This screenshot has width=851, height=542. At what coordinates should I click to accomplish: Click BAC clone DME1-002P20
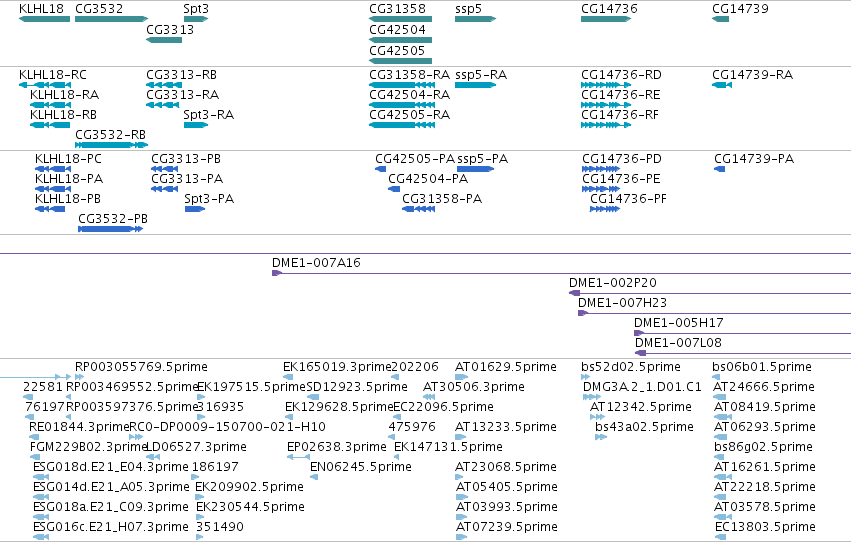click(x=710, y=293)
